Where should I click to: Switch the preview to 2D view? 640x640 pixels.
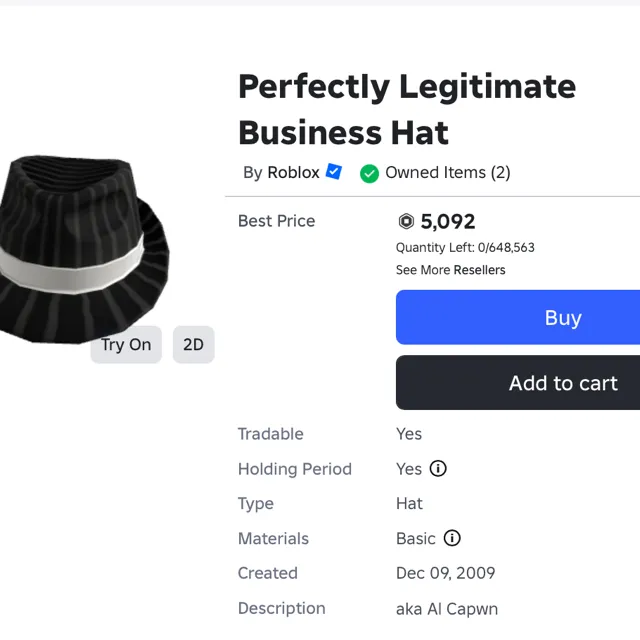[x=193, y=345]
